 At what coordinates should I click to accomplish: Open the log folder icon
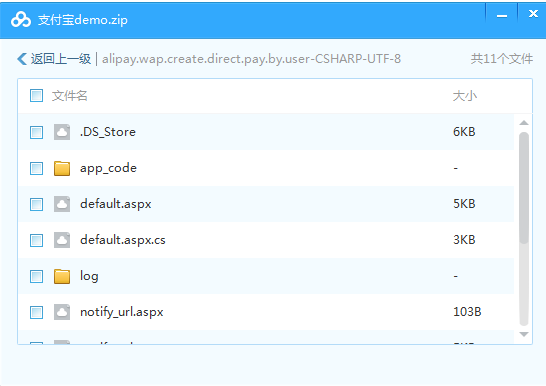[x=62, y=276]
